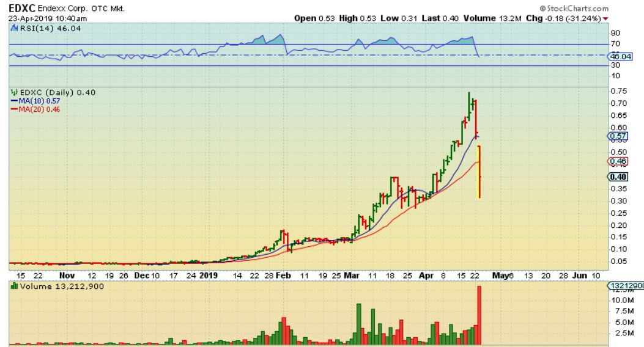Click the 13212900 volume axis tag
Screen dimensions: 644x347
(626, 286)
